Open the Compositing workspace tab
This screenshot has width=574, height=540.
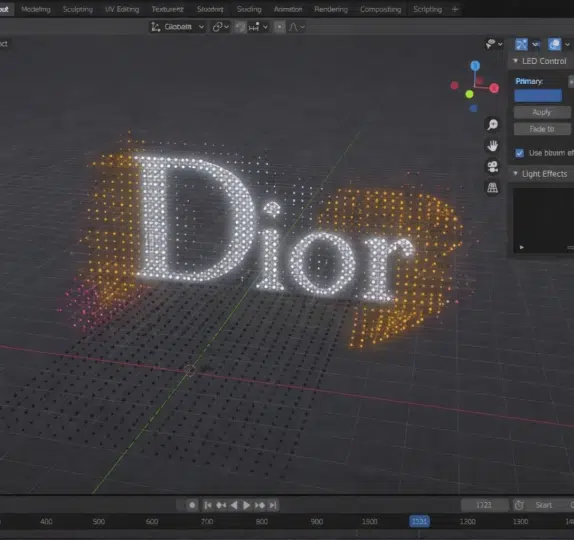380,9
